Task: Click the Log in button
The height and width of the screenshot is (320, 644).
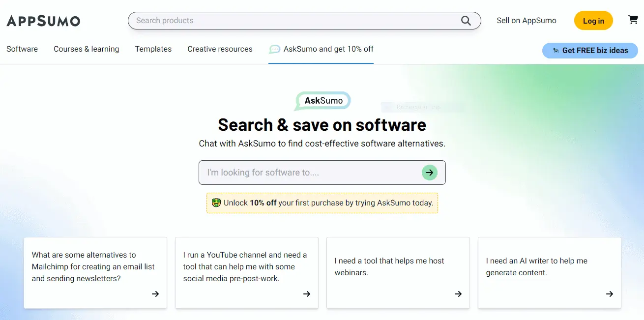Action: 593,21
